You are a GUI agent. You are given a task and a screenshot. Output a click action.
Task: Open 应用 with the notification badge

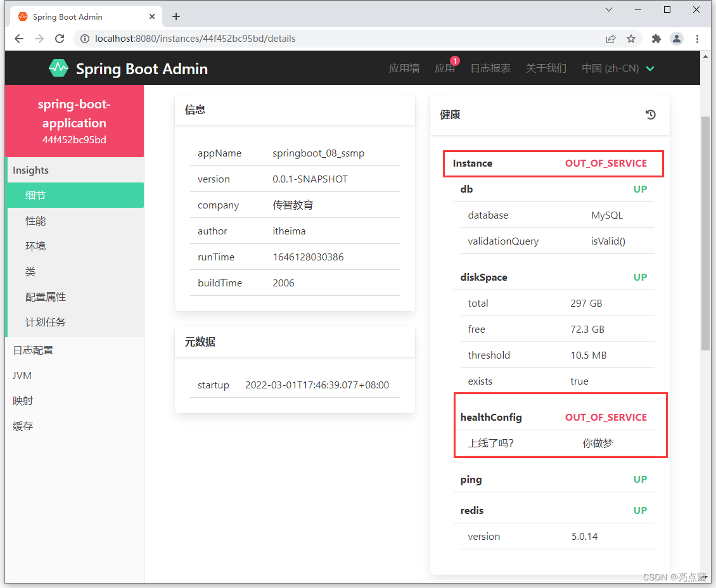click(445, 68)
